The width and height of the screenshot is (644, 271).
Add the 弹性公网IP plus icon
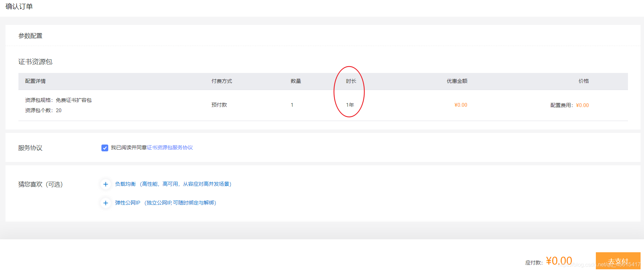(x=106, y=203)
